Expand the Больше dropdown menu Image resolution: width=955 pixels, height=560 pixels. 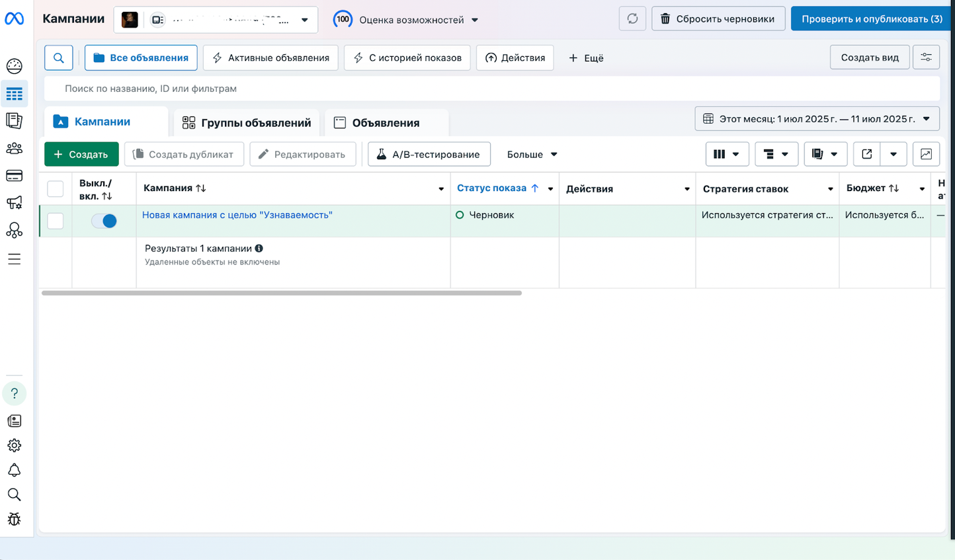[531, 154]
